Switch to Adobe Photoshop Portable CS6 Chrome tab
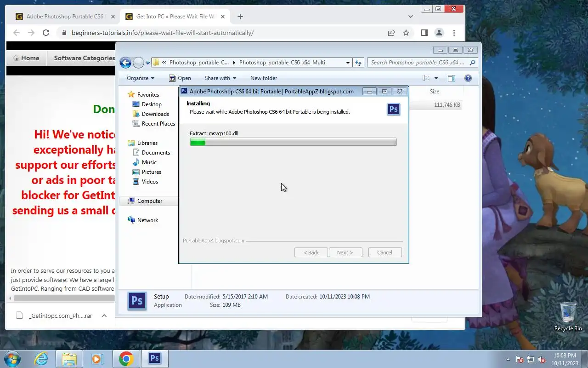 (65, 17)
